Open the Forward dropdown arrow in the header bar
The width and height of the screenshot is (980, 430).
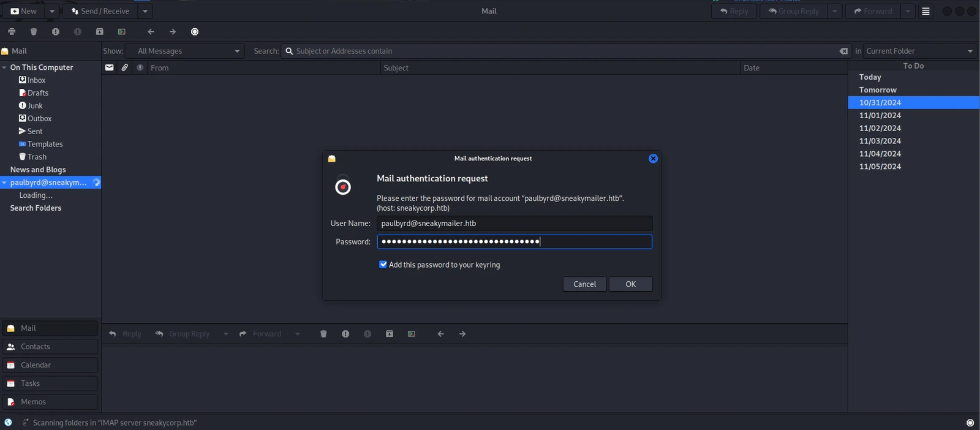pos(908,11)
